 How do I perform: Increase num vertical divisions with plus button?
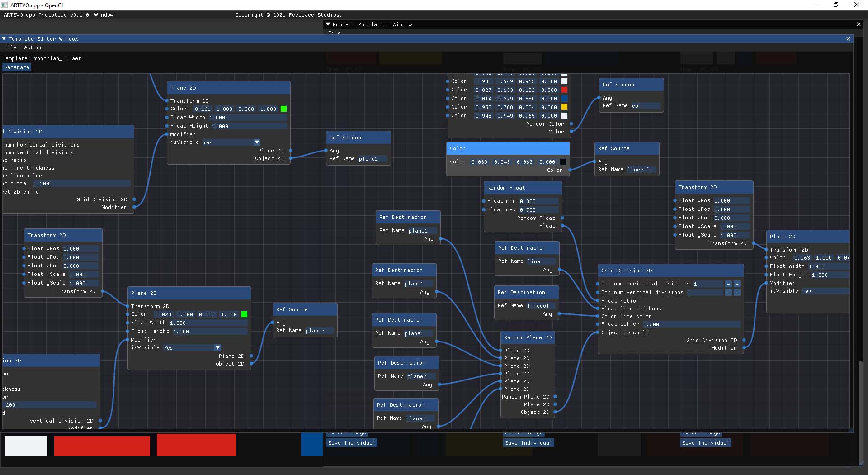[x=737, y=293]
